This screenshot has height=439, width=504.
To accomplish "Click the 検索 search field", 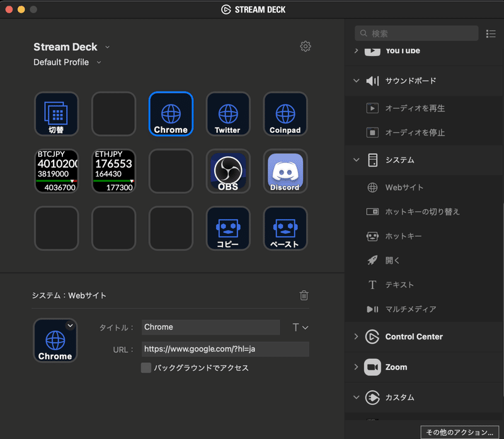I will 416,33.
